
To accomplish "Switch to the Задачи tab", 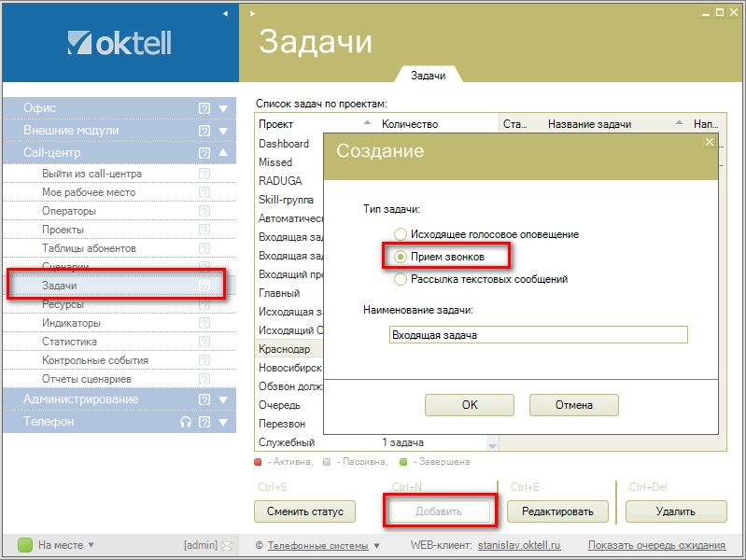I will [x=428, y=76].
